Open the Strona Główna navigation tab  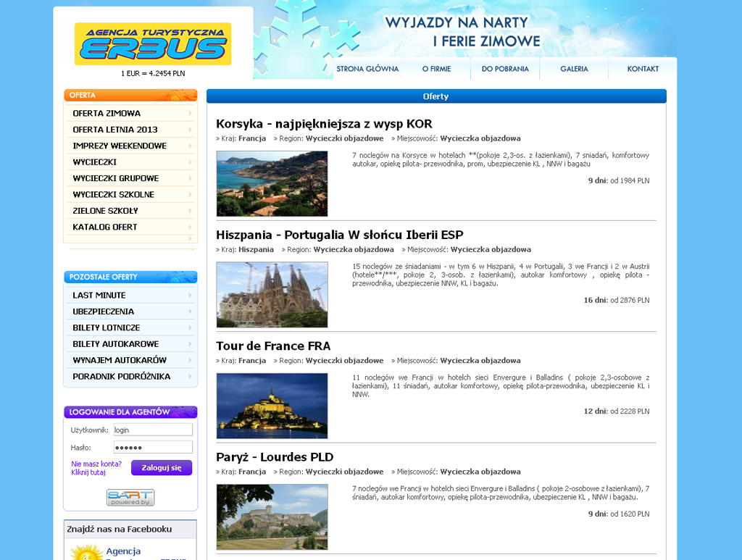pos(367,69)
